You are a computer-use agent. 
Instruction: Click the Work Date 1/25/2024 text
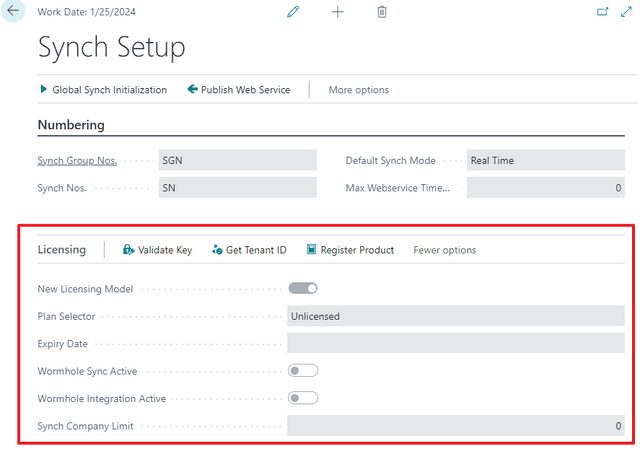(87, 12)
